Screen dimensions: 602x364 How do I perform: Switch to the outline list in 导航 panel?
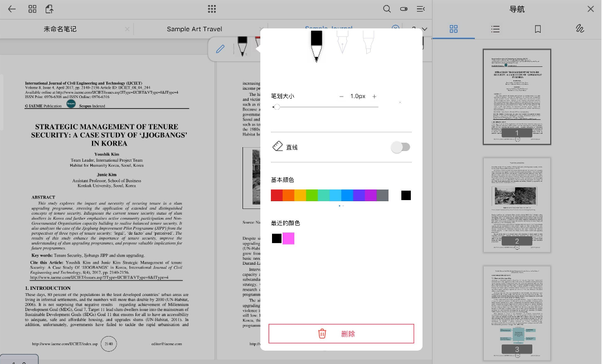click(x=496, y=28)
